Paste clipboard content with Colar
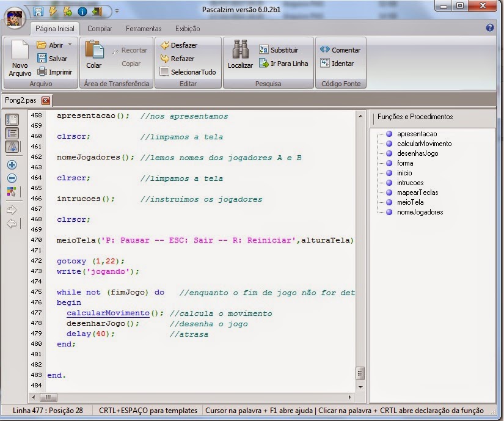The height and width of the screenshot is (421, 504). pyautogui.click(x=94, y=54)
